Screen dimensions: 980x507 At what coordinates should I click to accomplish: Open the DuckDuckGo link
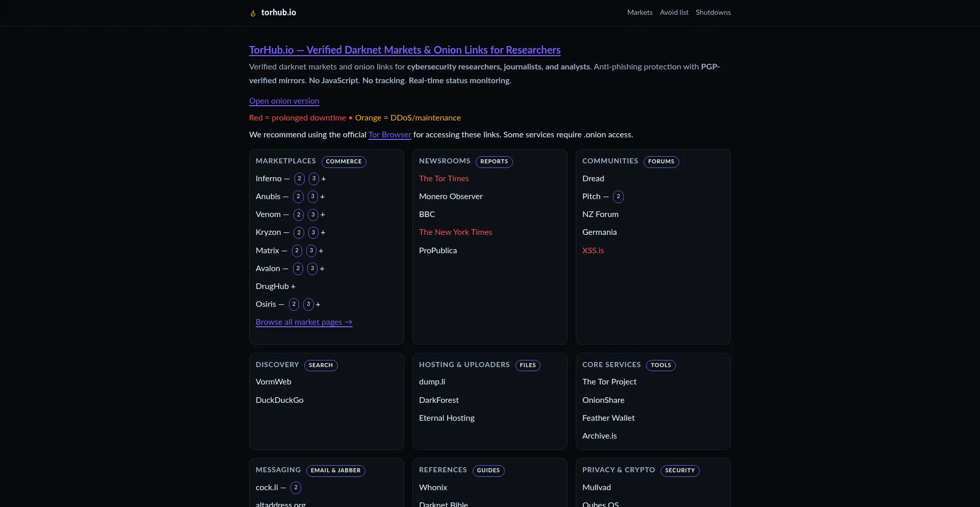click(x=280, y=400)
